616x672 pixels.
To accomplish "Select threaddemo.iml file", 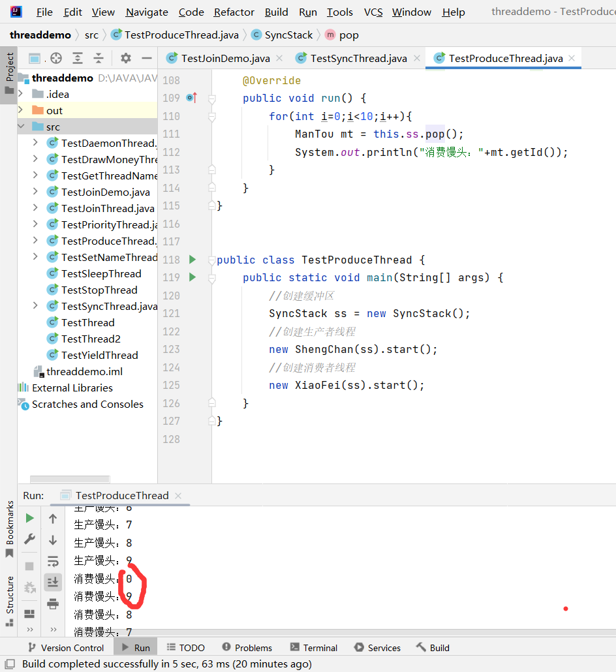I will pyautogui.click(x=84, y=371).
